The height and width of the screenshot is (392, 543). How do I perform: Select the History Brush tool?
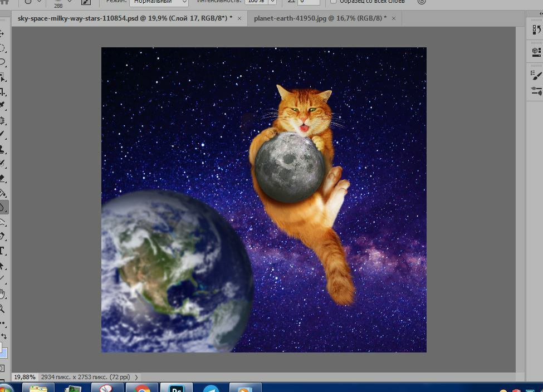coord(2,164)
